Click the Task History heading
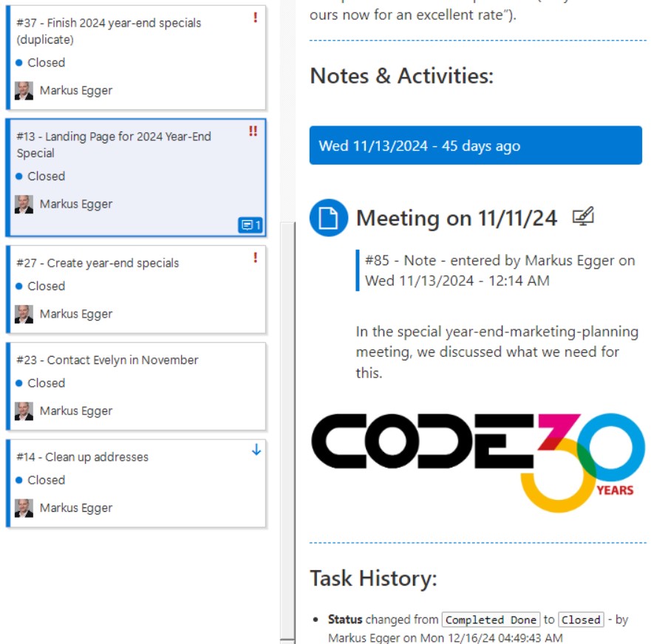The height and width of the screenshot is (644, 654). click(373, 578)
